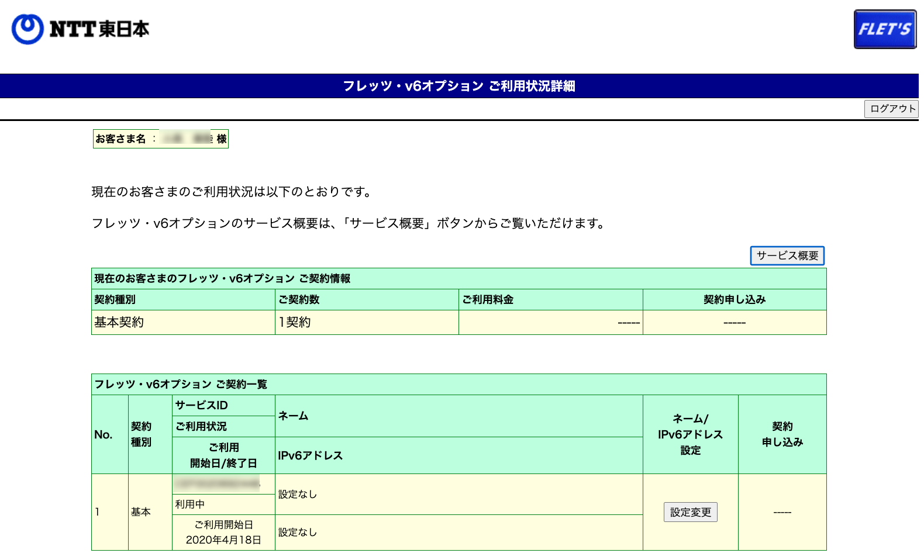924x560 pixels.
Task: Select the 利用中 status cell
Action: [223, 504]
